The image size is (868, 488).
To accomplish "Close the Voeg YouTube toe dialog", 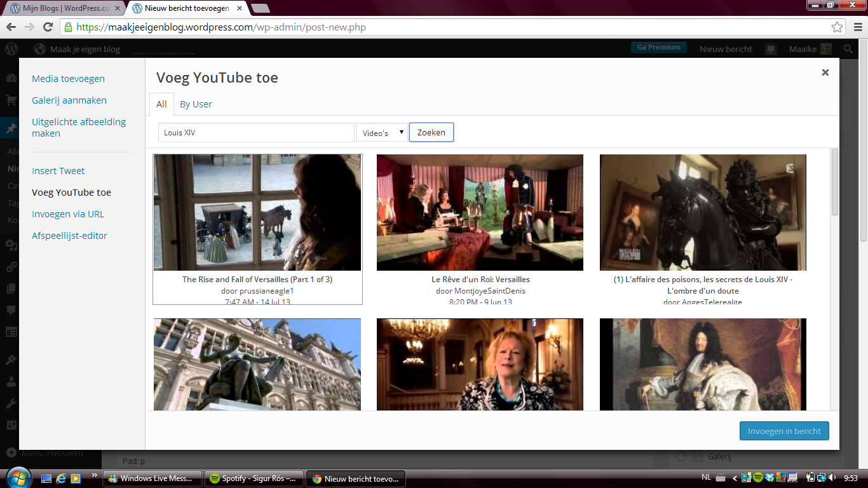I will point(825,72).
